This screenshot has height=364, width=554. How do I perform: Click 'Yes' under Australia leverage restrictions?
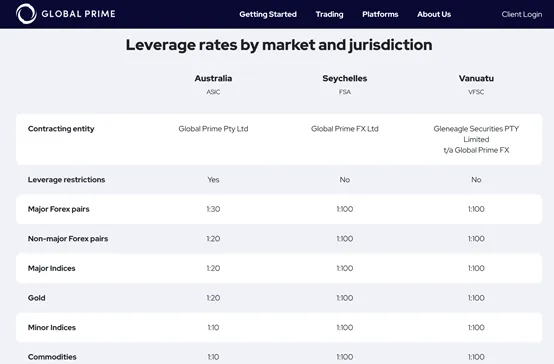pyautogui.click(x=213, y=180)
